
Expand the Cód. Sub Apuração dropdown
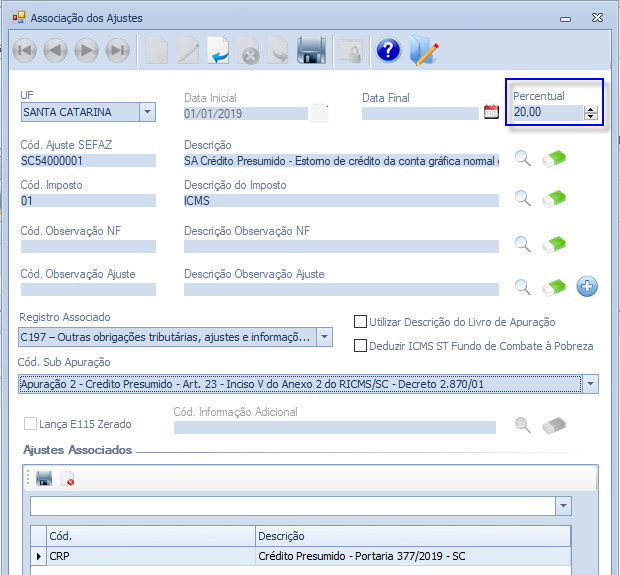[590, 384]
